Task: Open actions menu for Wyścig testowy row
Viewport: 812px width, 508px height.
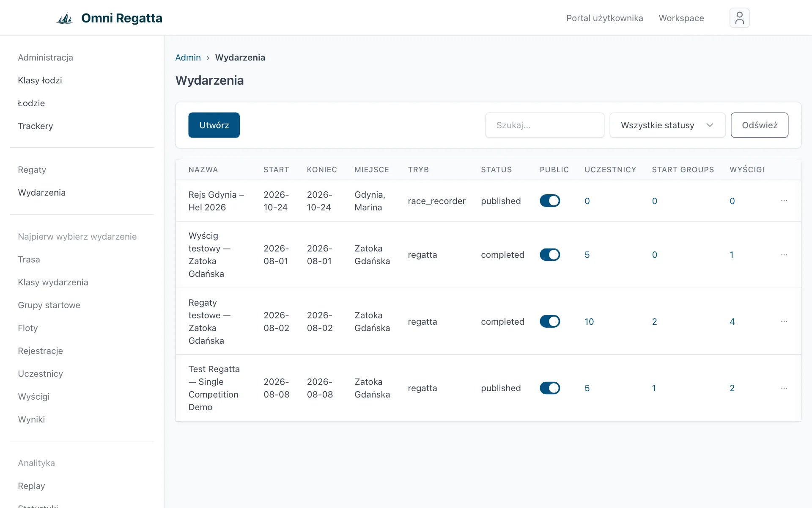Action: (x=784, y=255)
